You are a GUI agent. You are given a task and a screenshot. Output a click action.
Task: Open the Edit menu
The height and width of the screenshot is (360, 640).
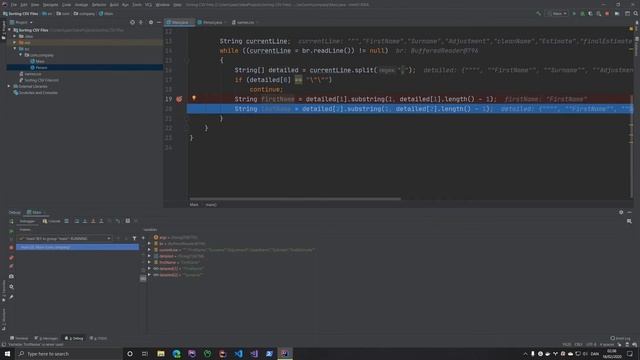pyautogui.click(x=24, y=4)
